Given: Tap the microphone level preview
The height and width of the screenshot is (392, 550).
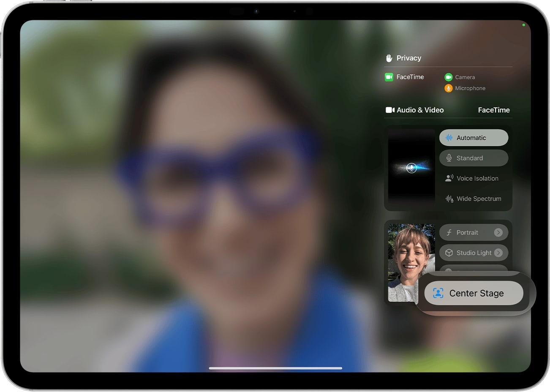Looking at the screenshot, I should pos(411,168).
